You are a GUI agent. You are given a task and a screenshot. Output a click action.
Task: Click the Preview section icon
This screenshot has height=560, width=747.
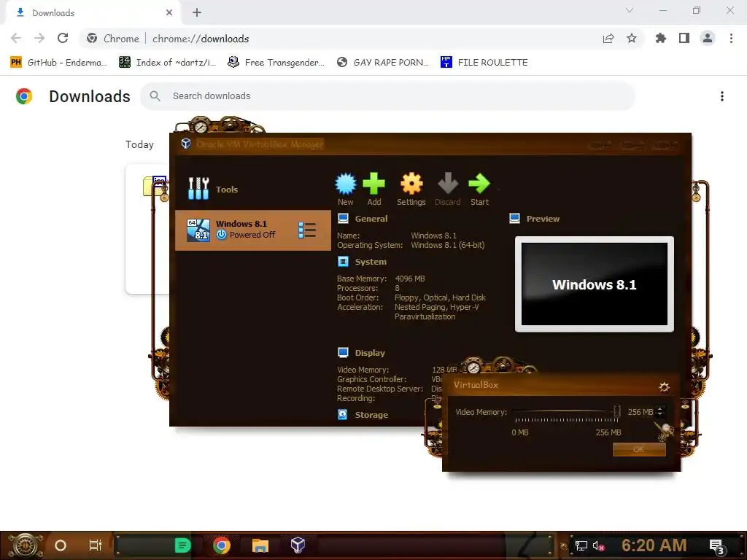tap(514, 219)
